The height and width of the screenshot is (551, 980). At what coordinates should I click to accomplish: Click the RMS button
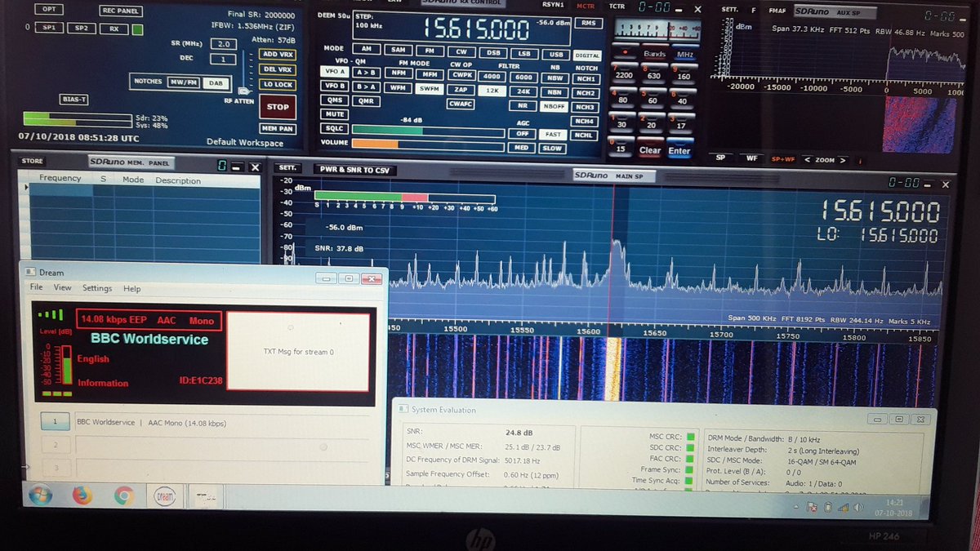(x=588, y=24)
